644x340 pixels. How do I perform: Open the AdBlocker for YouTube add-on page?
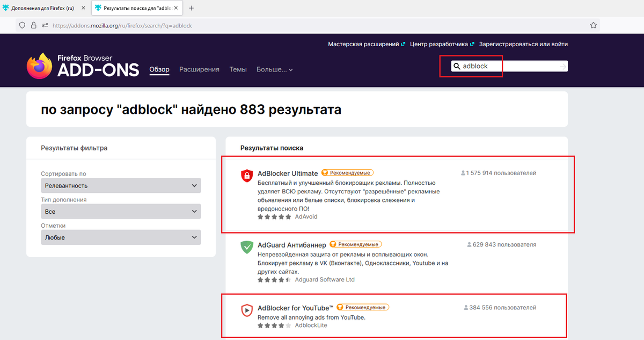coord(296,307)
